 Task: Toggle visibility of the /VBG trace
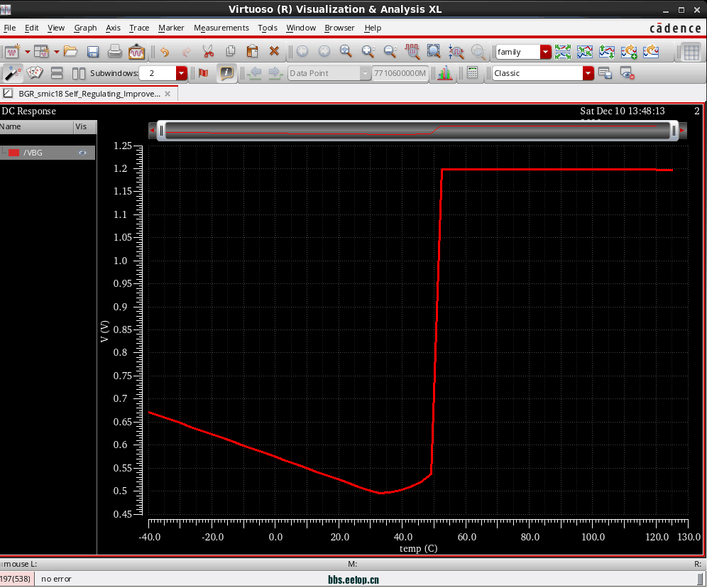[82, 153]
